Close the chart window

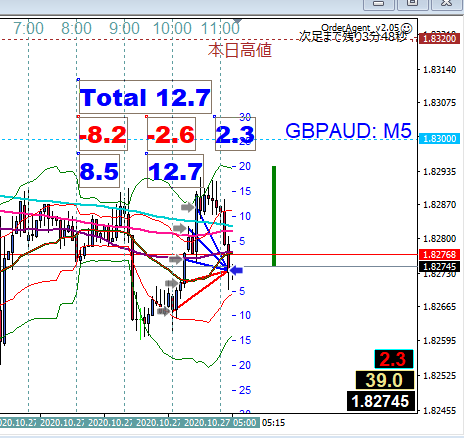447,4
